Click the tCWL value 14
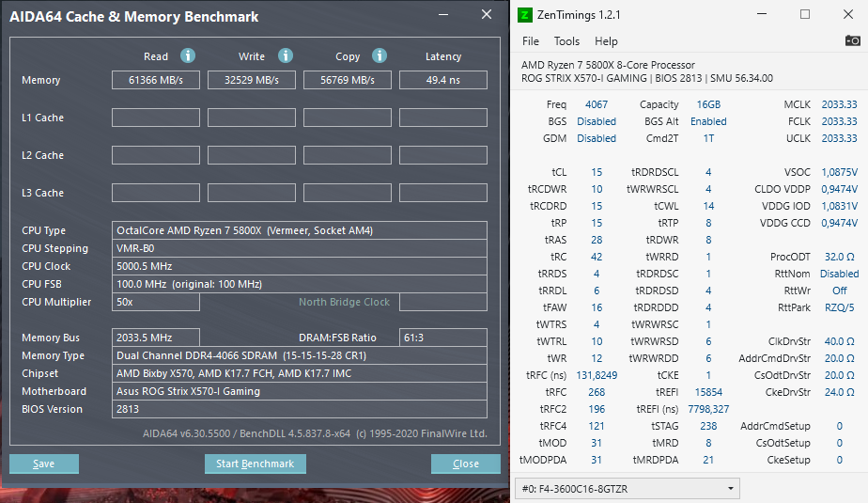Screen dimensions: 868x503 (x=708, y=206)
